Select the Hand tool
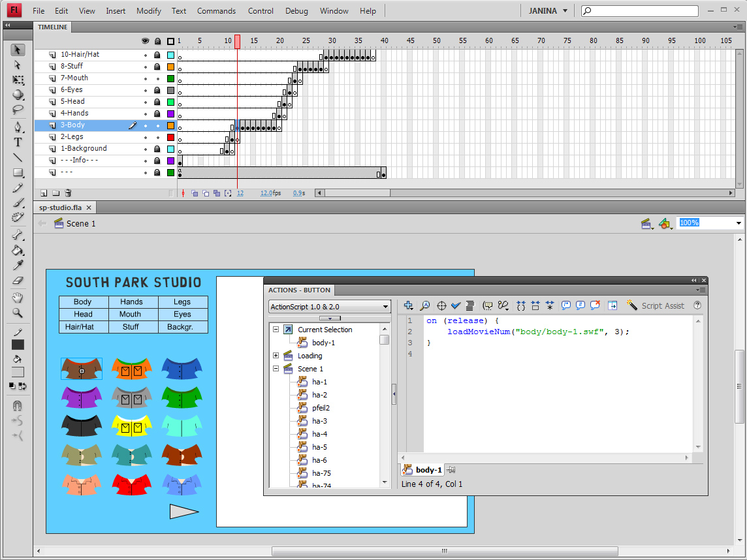This screenshot has width=747, height=560. pyautogui.click(x=18, y=298)
